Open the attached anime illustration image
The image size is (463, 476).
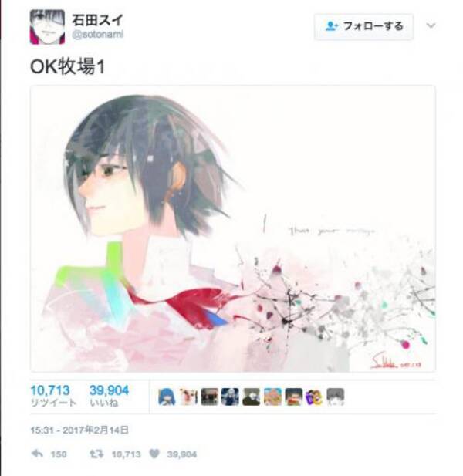coord(233,228)
